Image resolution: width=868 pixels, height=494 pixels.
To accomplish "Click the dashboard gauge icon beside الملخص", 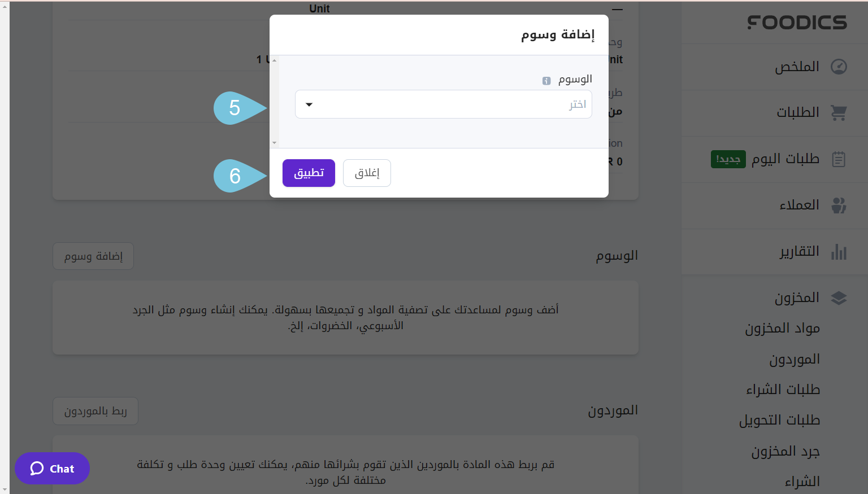I will [x=839, y=67].
